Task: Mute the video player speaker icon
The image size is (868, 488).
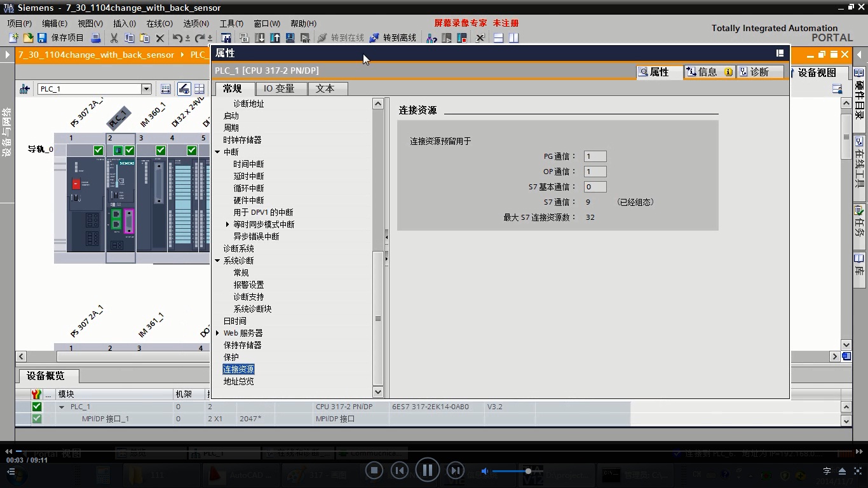Action: tap(485, 471)
